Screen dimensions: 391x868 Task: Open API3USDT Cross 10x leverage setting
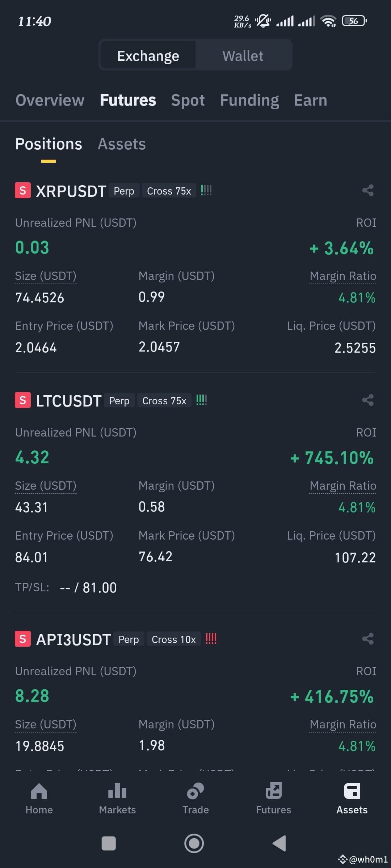pyautogui.click(x=174, y=639)
